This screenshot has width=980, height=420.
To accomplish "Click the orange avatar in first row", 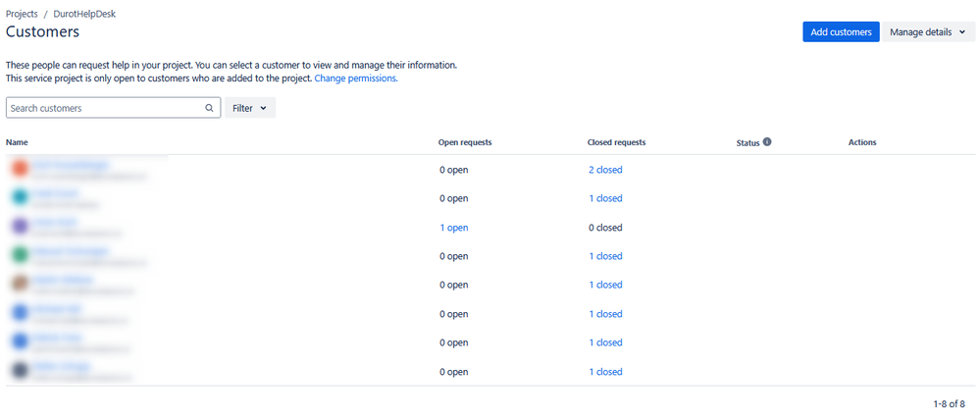I will coord(20,169).
